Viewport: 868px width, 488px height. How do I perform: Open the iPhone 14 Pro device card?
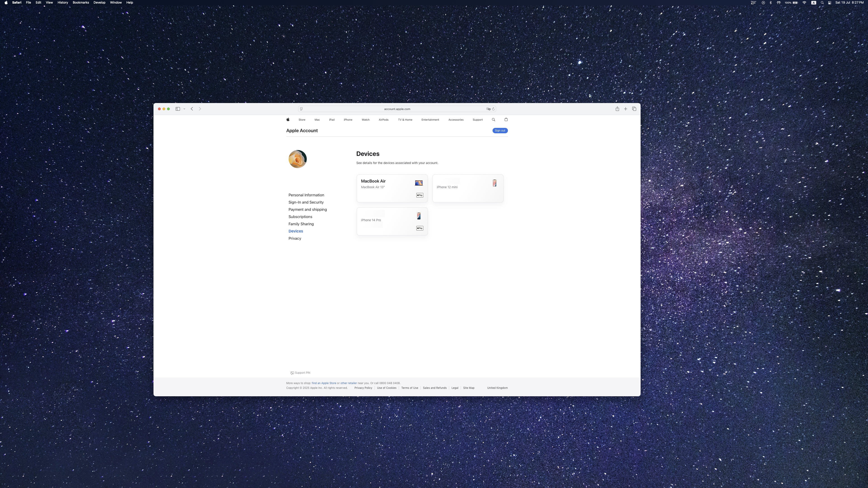click(392, 221)
